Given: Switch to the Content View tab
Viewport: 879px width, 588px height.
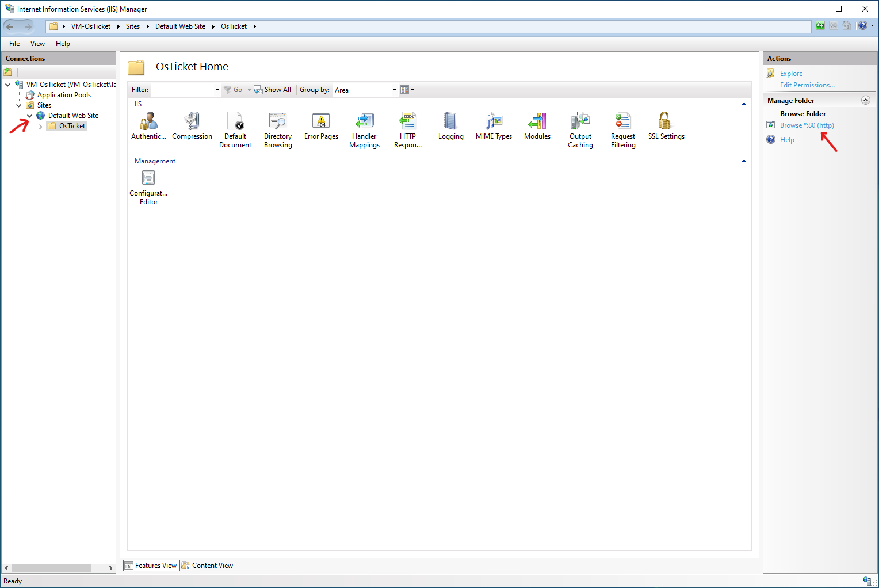Looking at the screenshot, I should pyautogui.click(x=208, y=566).
